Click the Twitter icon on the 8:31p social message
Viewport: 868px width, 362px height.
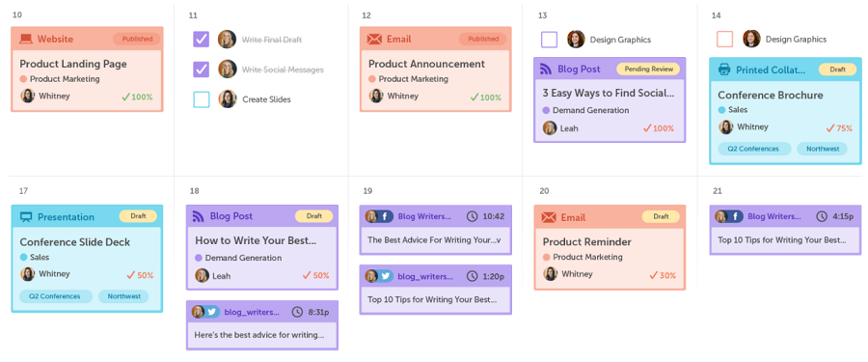(211, 312)
